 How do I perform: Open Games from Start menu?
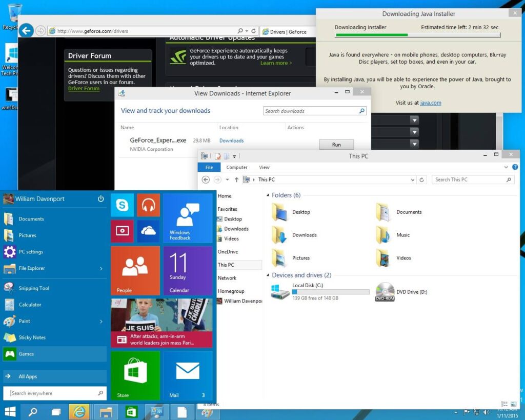point(53,354)
